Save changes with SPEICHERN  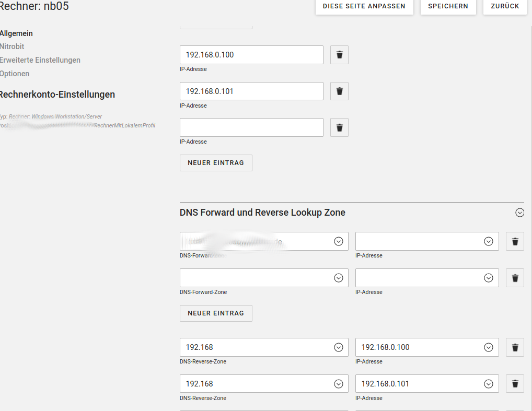pos(448,6)
